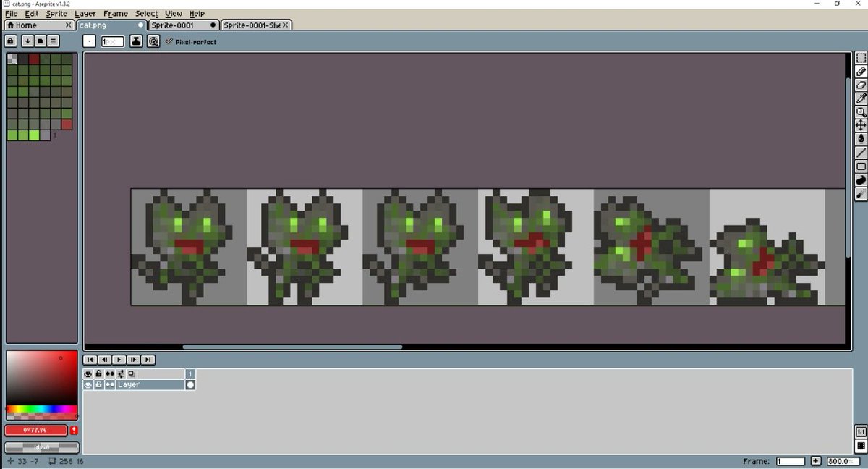Toggle the Pixel-perfect checkbox

tap(191, 42)
